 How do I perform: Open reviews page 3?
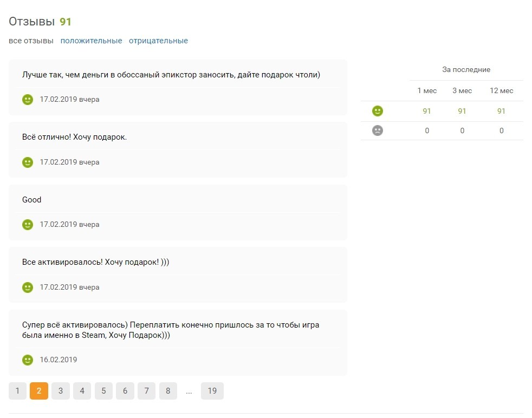pyautogui.click(x=60, y=391)
